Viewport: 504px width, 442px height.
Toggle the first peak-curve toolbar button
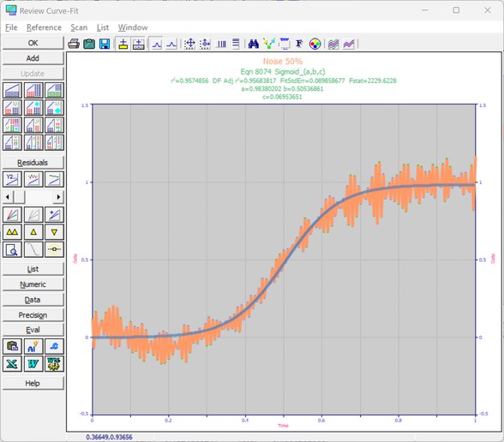(157, 44)
